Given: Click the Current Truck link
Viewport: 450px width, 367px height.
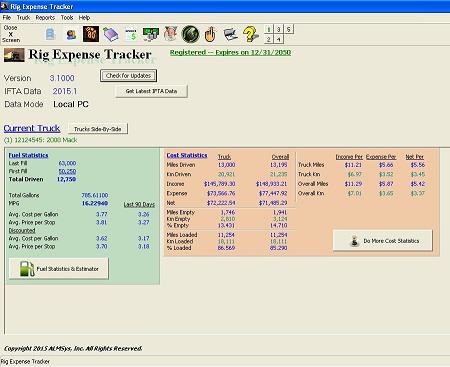Looking at the screenshot, I should point(32,128).
